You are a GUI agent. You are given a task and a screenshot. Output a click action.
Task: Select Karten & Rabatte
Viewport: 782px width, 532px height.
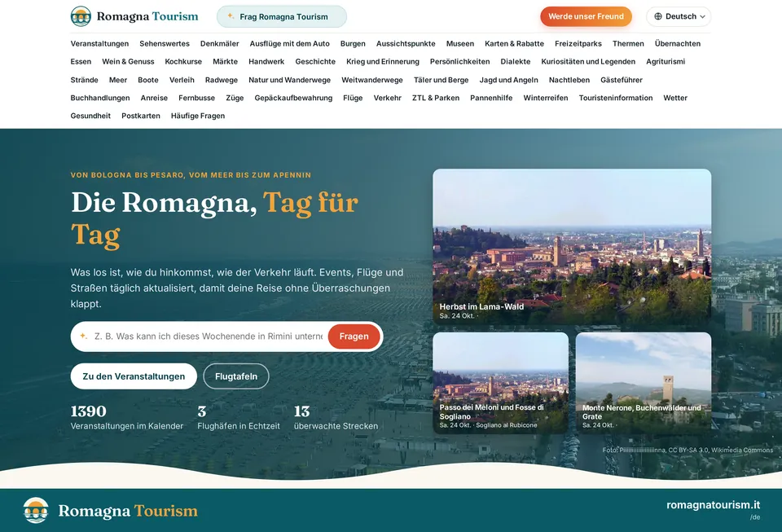click(x=515, y=44)
